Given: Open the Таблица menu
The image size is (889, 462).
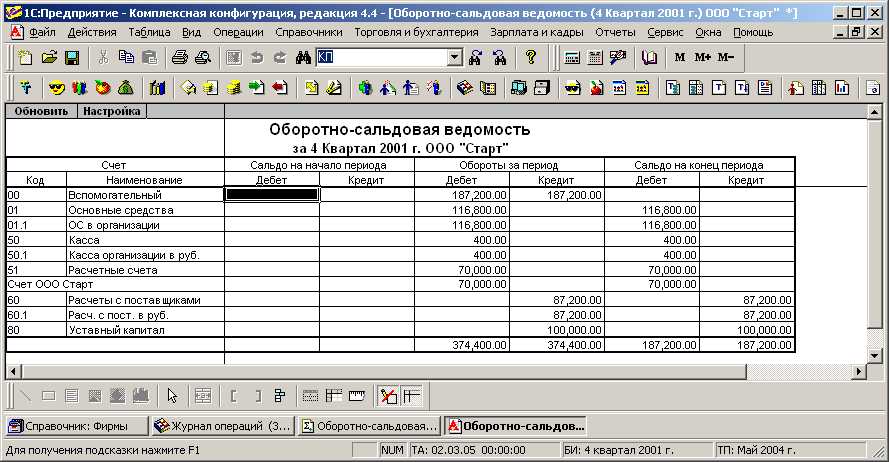Looking at the screenshot, I should (149, 32).
